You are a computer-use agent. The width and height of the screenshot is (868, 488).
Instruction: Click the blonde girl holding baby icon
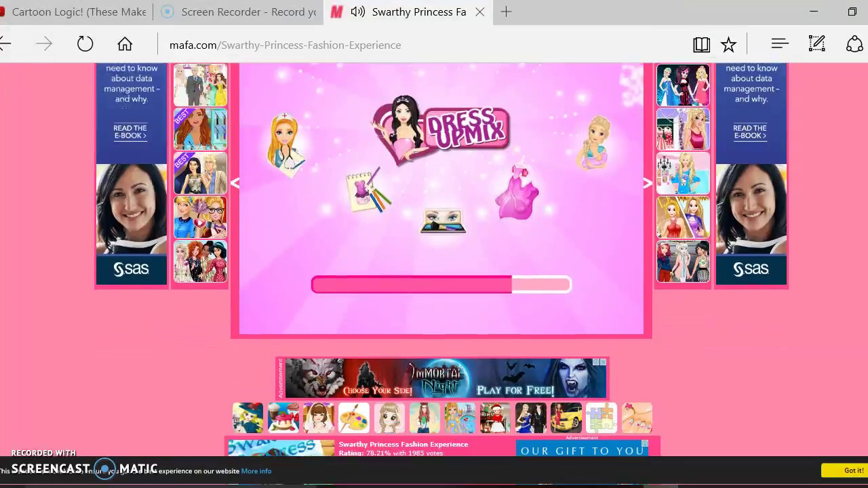click(x=594, y=143)
